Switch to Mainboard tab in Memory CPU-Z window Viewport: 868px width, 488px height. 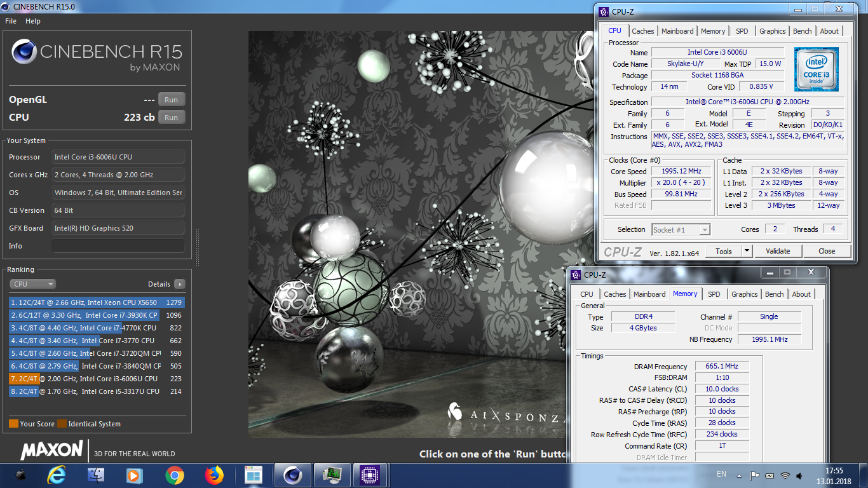649,294
